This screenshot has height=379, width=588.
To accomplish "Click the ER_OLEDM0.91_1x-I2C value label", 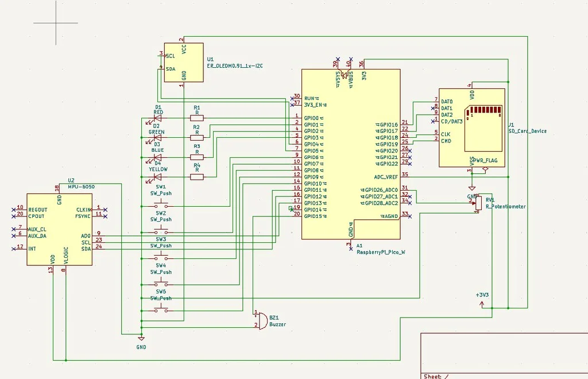I will tap(235, 66).
